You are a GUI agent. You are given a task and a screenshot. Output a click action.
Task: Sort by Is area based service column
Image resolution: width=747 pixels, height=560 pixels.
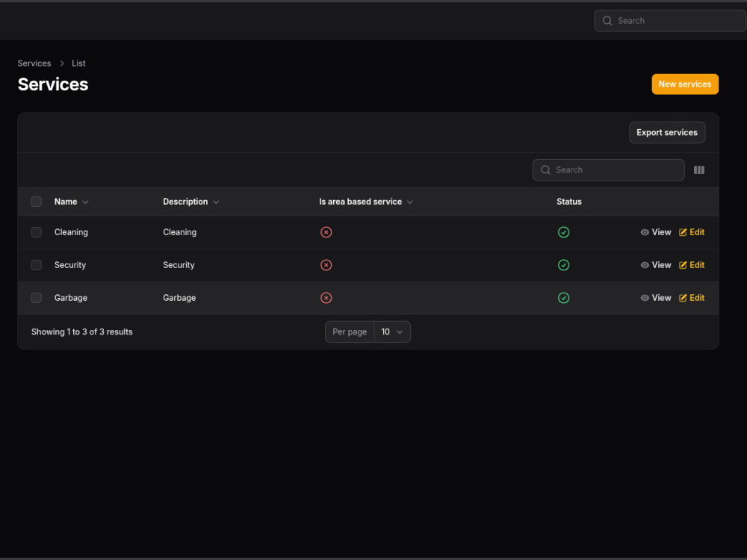coord(366,202)
